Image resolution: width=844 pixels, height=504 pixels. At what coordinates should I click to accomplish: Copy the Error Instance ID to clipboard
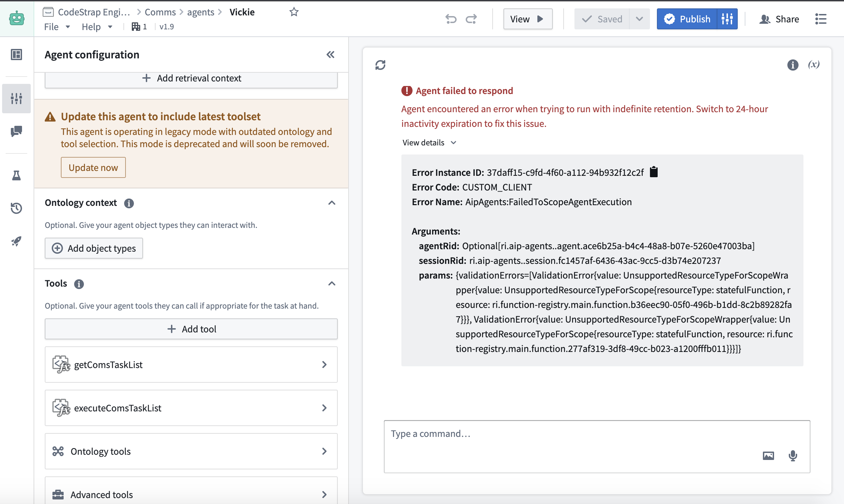tap(653, 172)
